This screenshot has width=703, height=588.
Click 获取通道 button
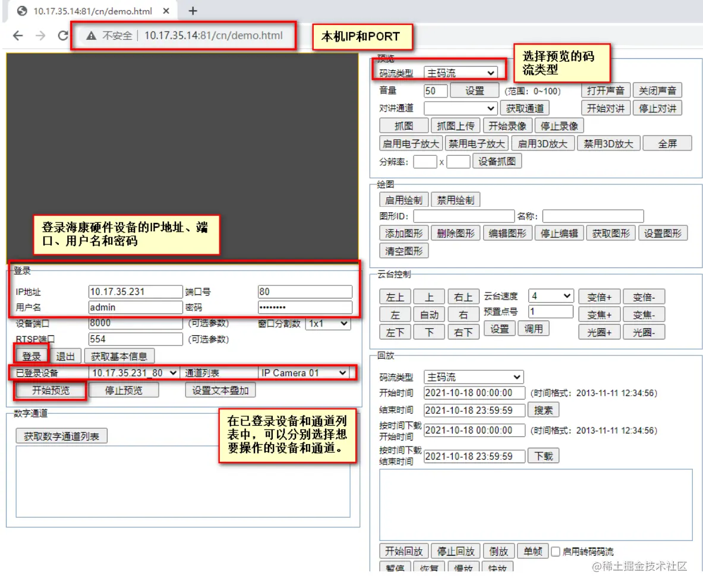[x=525, y=108]
